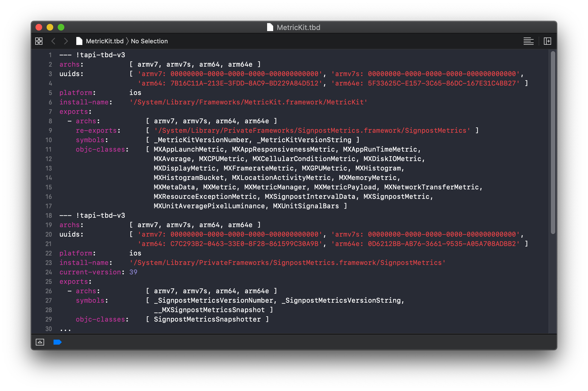Click the version value 39
Image resolution: width=588 pixels, height=391 pixels.
click(133, 272)
